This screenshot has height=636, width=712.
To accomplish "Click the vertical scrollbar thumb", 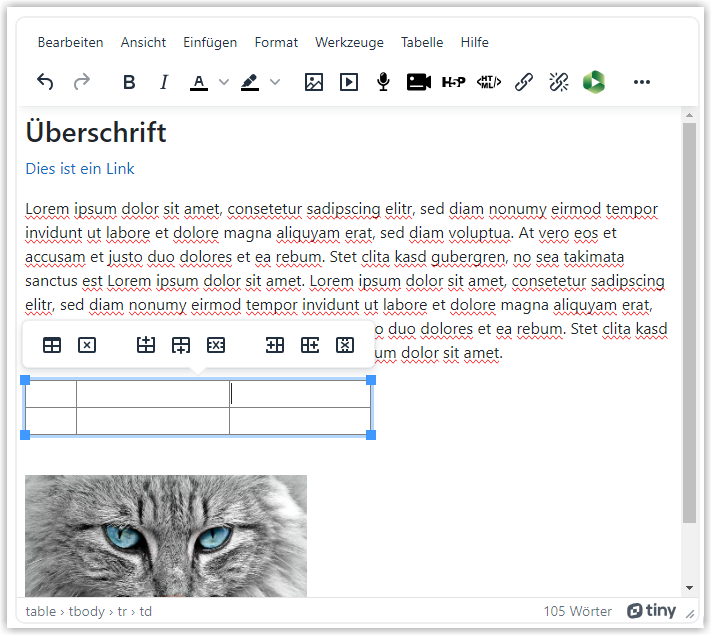I will 689,323.
